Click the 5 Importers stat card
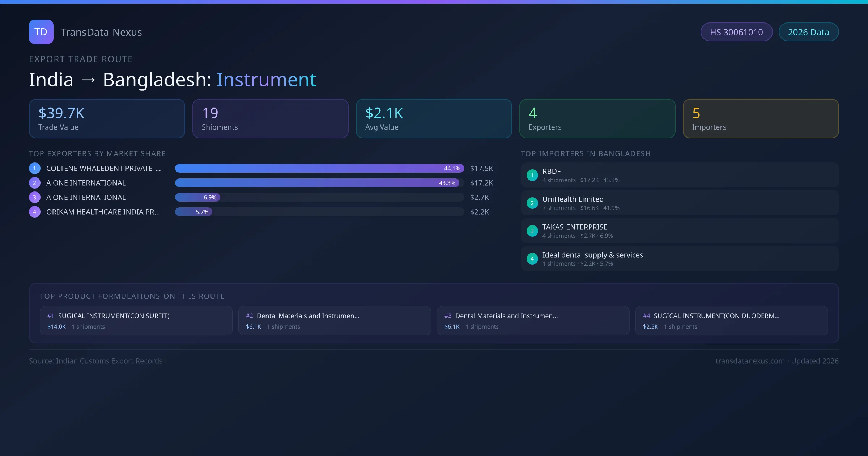Screen dimensions: 868x456 tap(761, 118)
